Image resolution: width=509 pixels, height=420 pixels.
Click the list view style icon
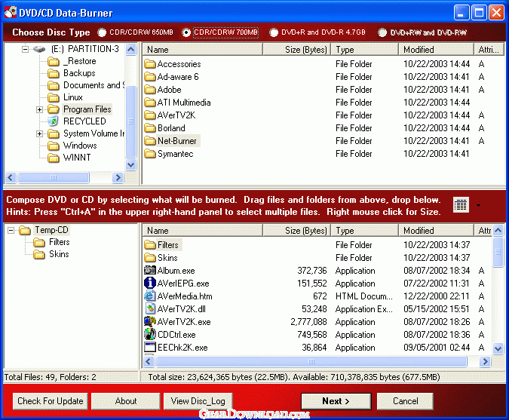461,205
